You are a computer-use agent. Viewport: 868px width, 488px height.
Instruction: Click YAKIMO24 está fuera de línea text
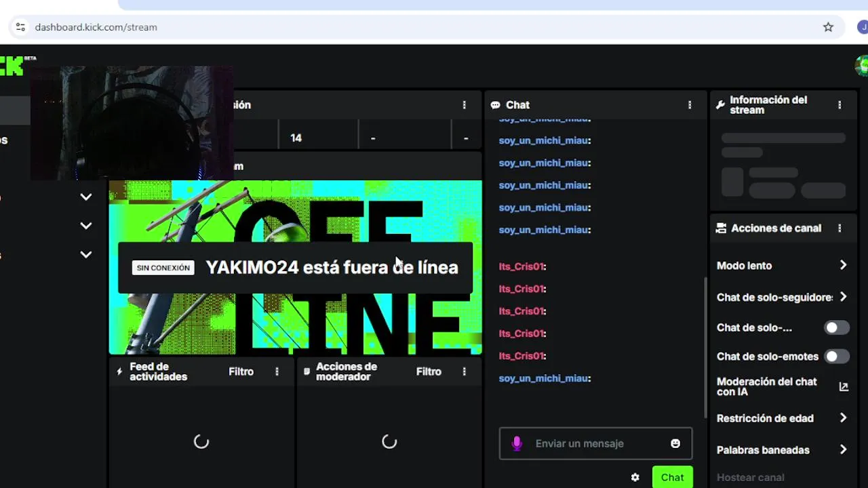pyautogui.click(x=332, y=268)
